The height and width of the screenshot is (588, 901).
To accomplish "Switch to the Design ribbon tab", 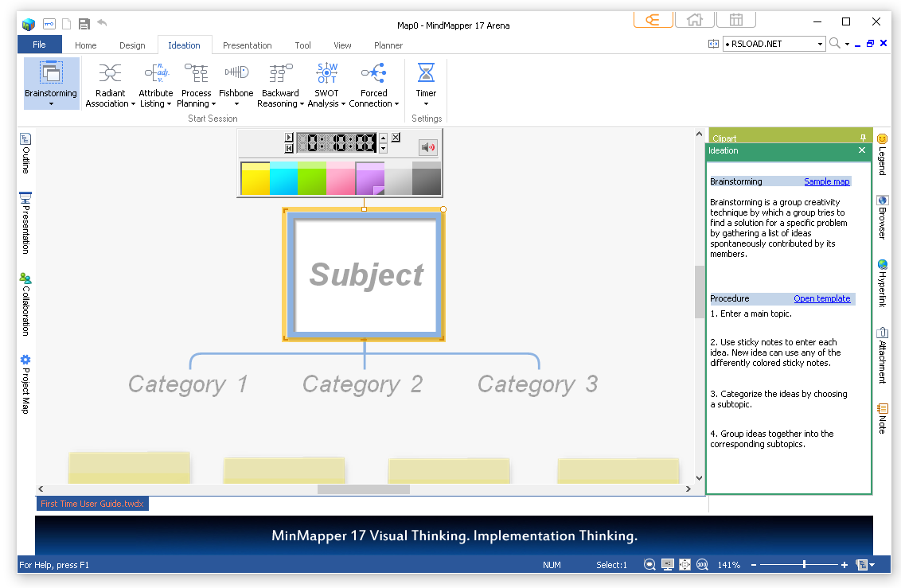I will point(132,45).
